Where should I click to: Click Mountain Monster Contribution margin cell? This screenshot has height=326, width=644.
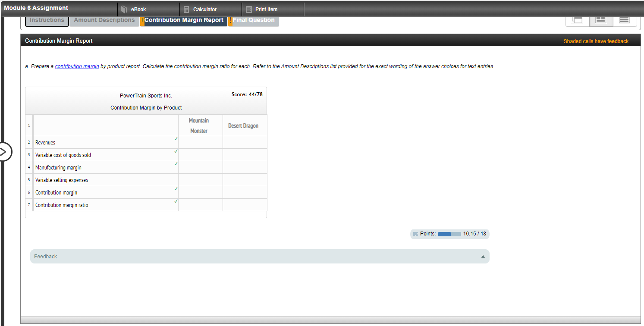(x=201, y=192)
